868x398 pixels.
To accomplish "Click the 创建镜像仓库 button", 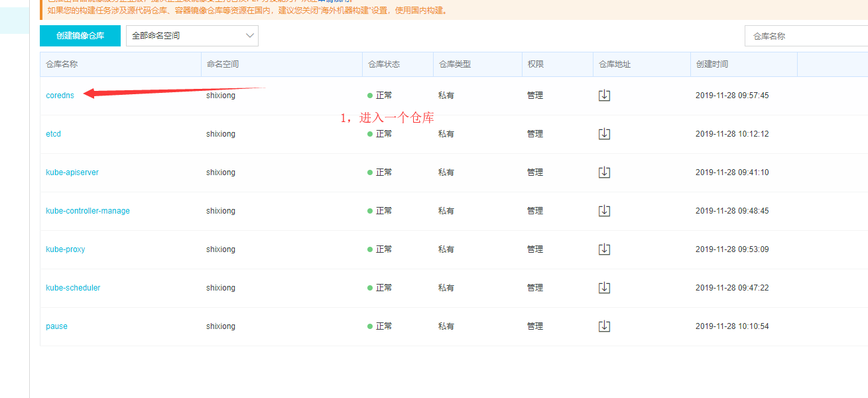I will coord(80,36).
